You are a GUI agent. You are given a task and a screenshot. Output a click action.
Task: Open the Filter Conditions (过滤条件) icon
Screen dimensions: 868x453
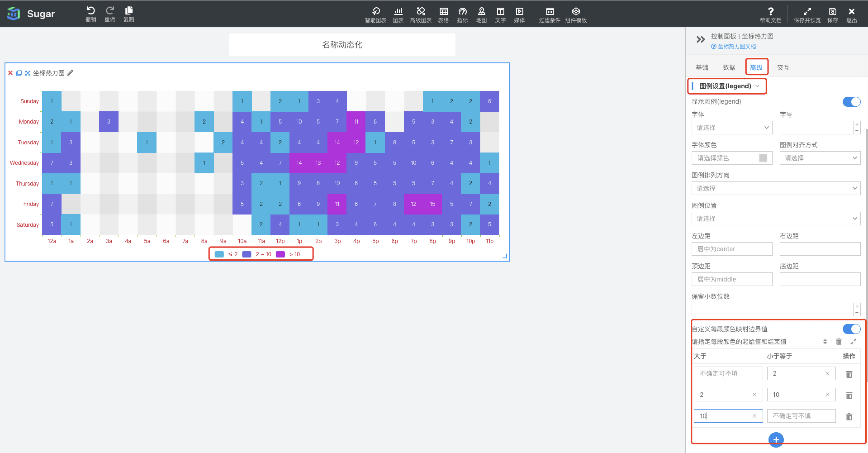(x=550, y=15)
